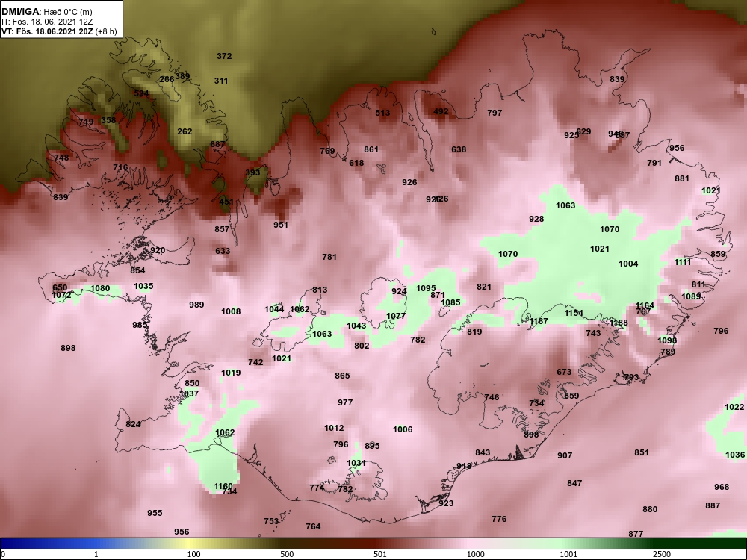Click the 492 map label
Viewport: 747px width, 560px height.
[x=441, y=112]
